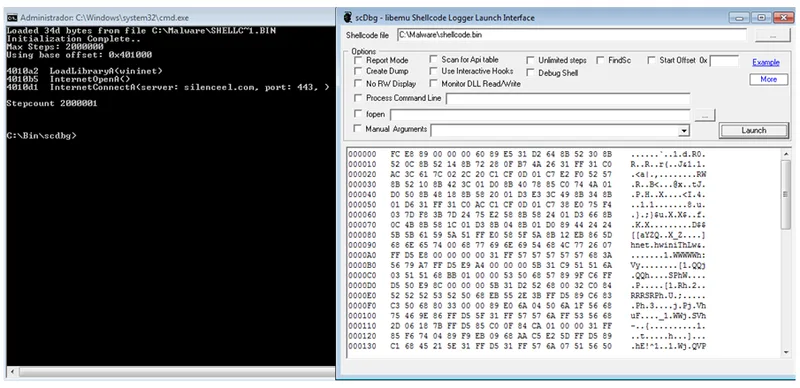Maximize the scDbg window
The height and width of the screenshot is (388, 800).
click(761, 17)
